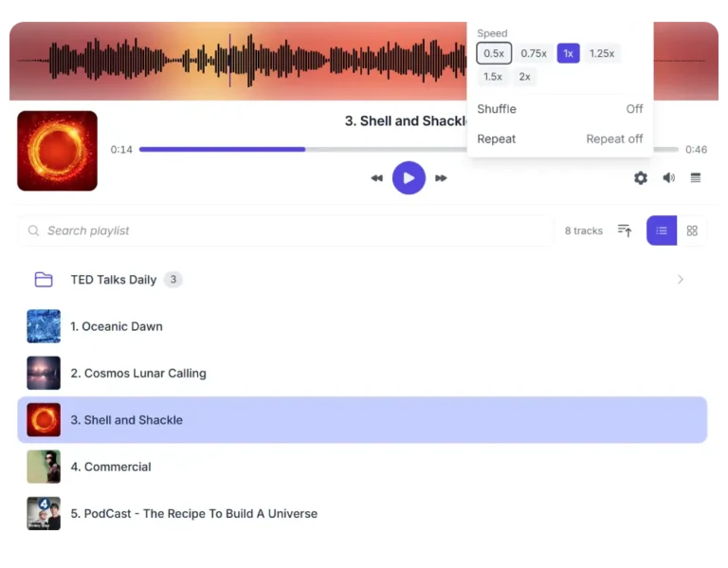
Task: Select the 1x playback speed
Action: (x=569, y=53)
